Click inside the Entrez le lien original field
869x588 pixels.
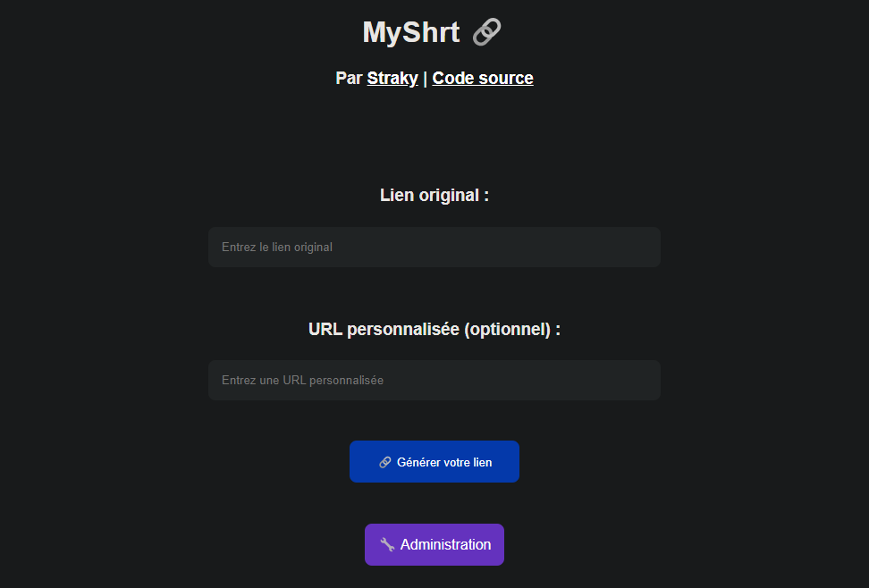[x=434, y=247]
